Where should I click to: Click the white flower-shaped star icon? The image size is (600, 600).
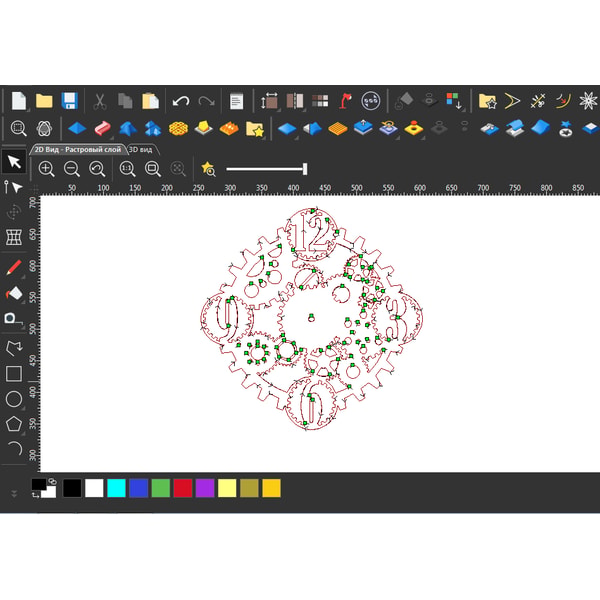[588, 101]
